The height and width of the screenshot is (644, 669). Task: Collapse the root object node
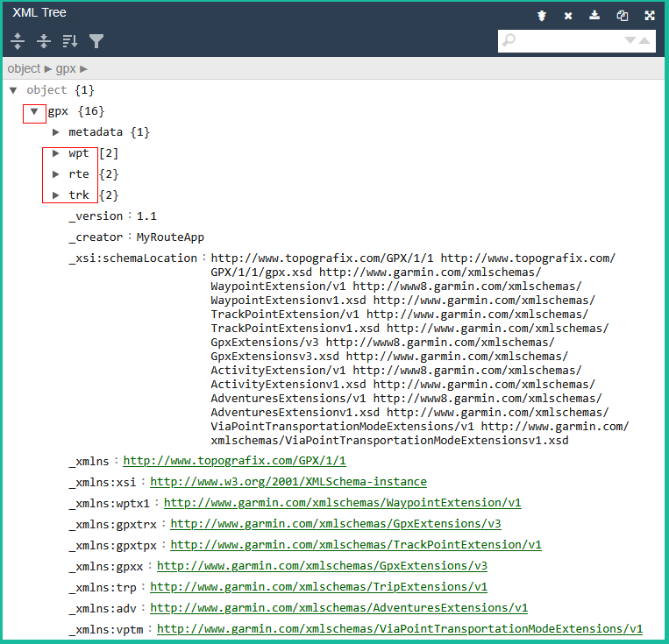pos(13,90)
